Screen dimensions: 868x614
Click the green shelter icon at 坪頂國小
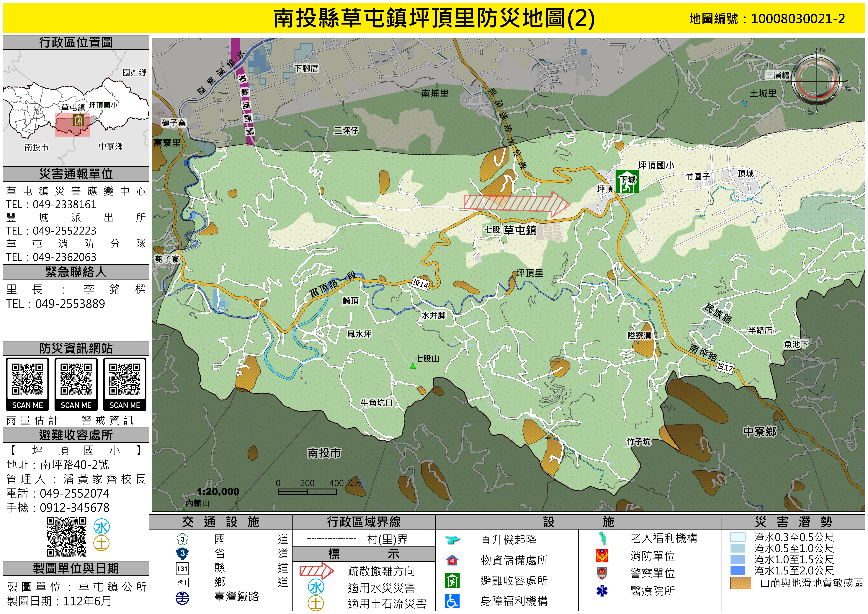pos(627,182)
